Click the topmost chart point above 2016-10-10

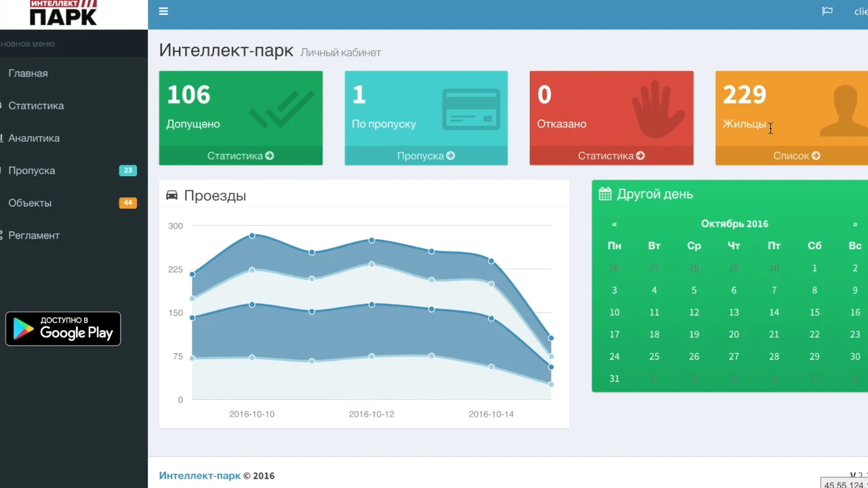pos(252,235)
